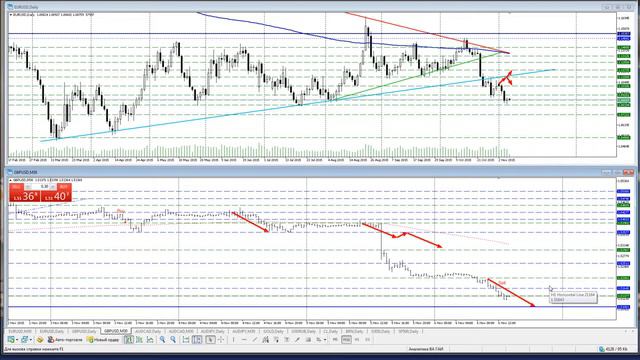Increase the lot volume with the up arrow
The width and height of the screenshot is (640, 360).
pos(53,187)
